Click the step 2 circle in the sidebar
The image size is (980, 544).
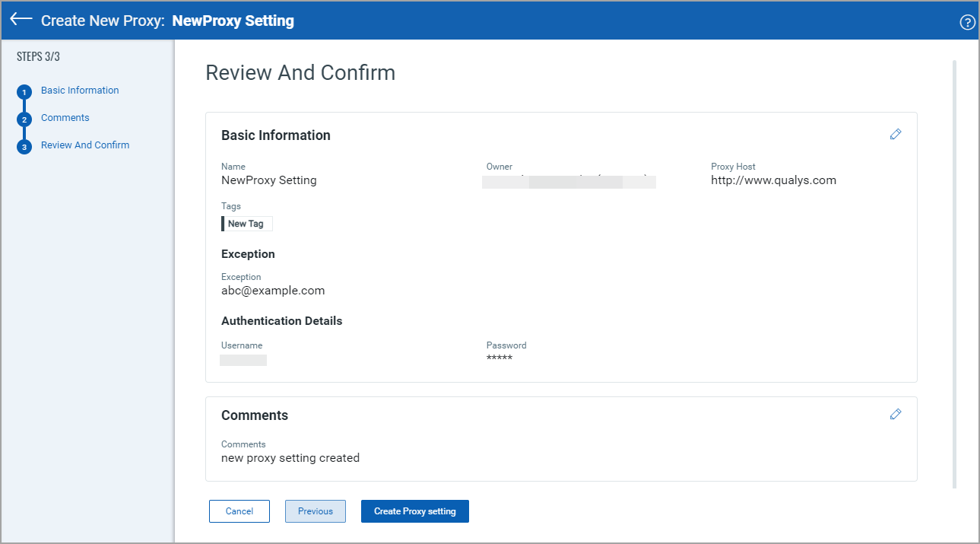click(24, 118)
